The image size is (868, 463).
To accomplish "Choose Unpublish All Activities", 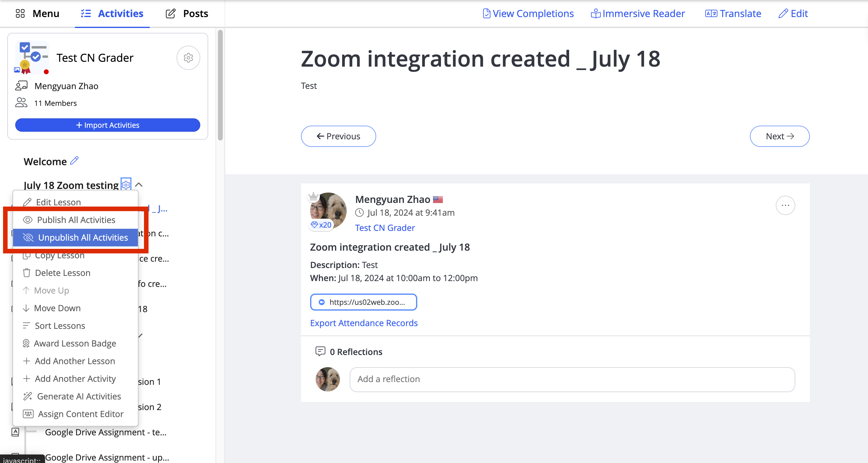I will click(75, 237).
